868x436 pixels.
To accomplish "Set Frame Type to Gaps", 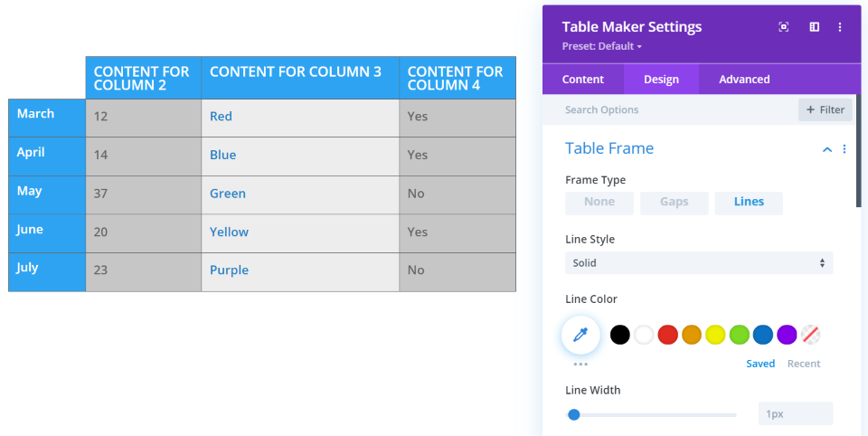I will pos(674,203).
